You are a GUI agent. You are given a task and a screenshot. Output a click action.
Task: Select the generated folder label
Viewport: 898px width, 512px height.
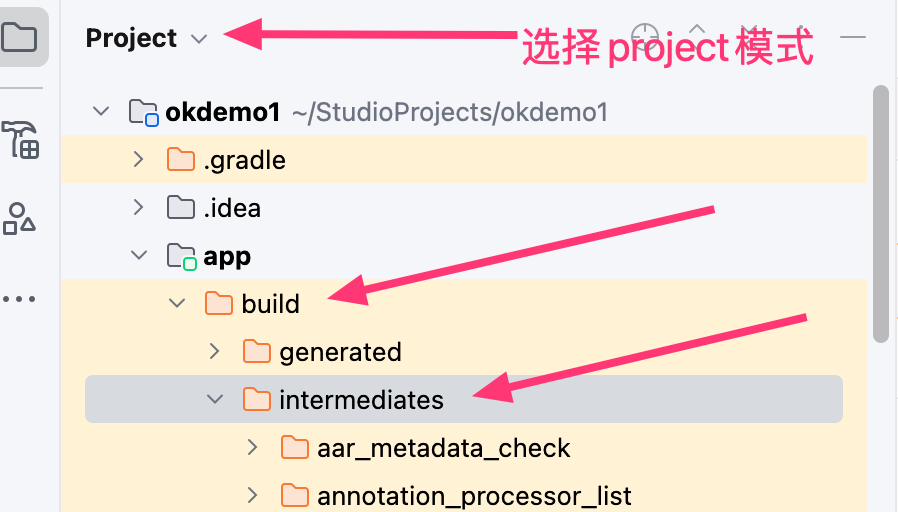[x=340, y=352]
